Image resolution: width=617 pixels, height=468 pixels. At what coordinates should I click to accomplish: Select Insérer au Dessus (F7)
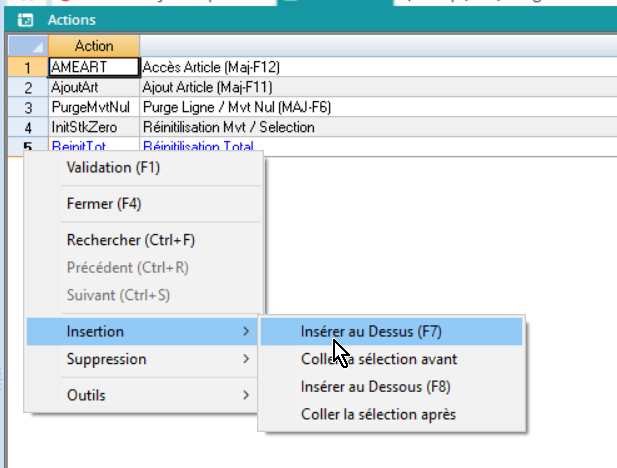(370, 331)
